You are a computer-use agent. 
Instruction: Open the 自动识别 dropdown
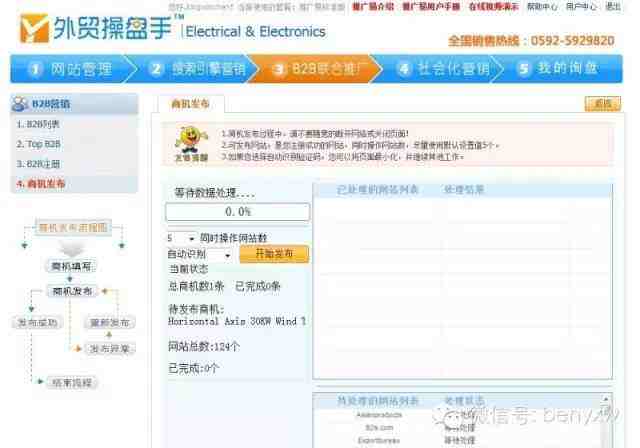(199, 255)
